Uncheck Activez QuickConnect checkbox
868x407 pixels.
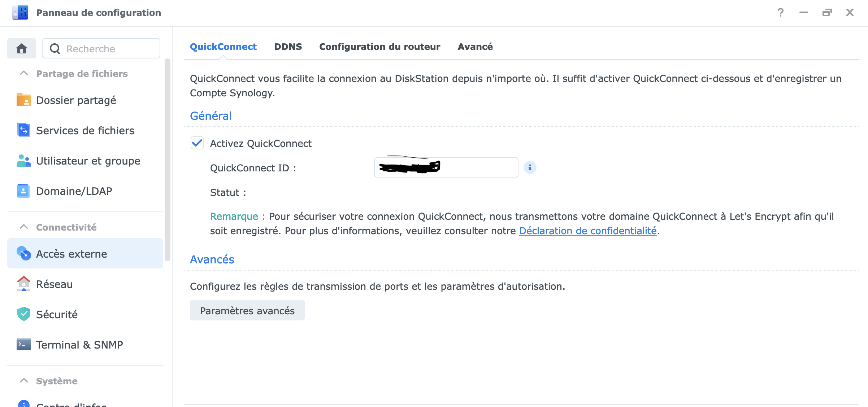coord(197,143)
